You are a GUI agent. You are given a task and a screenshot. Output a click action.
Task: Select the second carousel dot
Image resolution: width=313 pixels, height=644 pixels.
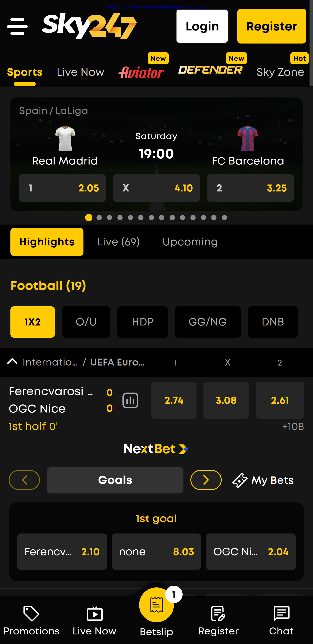(99, 218)
